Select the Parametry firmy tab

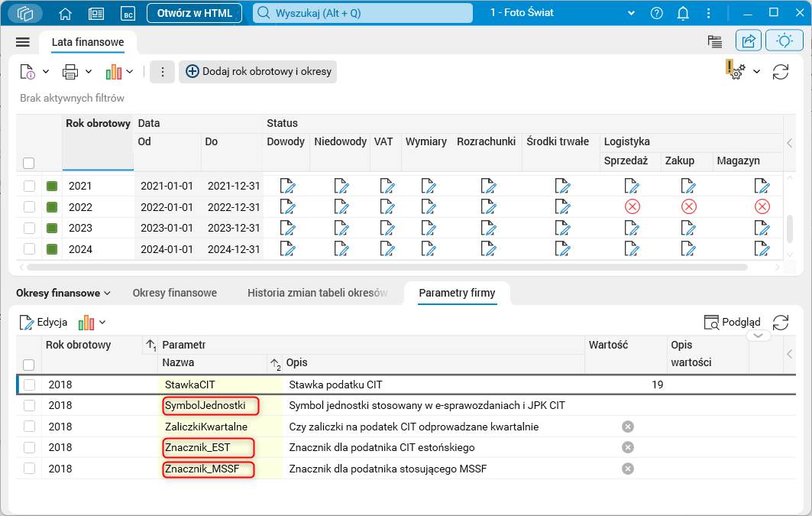coord(457,294)
